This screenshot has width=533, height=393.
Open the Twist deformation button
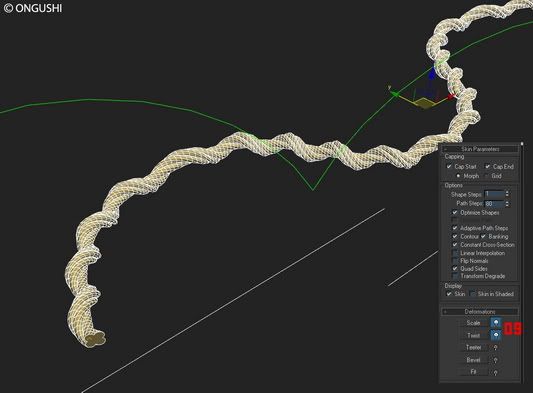click(474, 336)
